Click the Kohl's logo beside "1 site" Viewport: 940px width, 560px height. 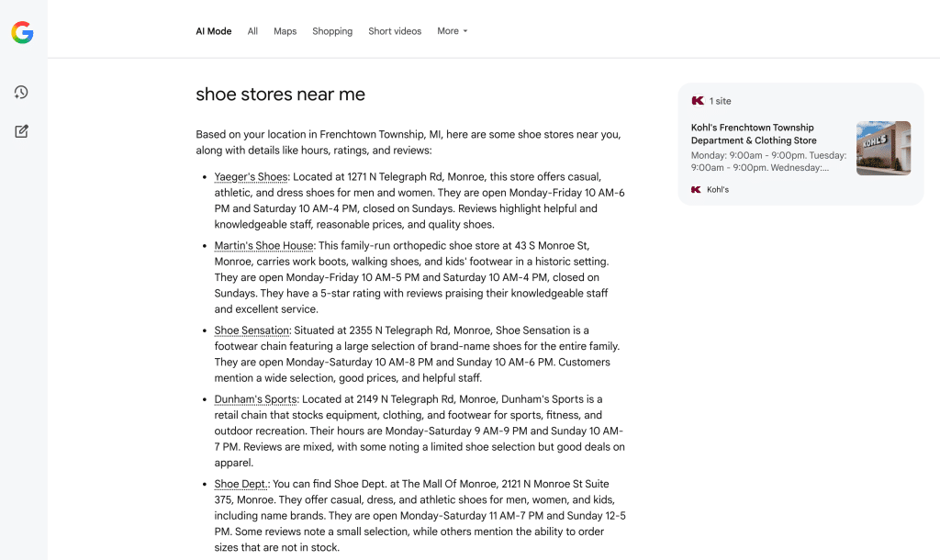pyautogui.click(x=698, y=101)
